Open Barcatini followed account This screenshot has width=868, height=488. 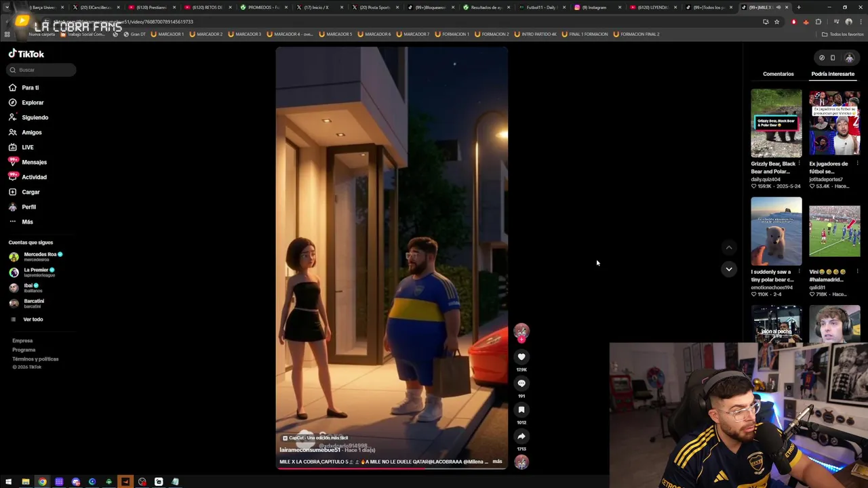pos(26,303)
